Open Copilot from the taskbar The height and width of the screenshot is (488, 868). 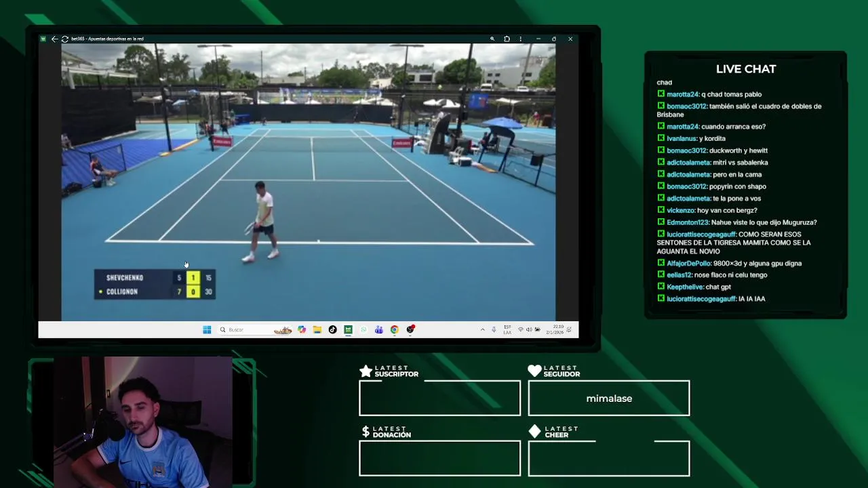(302, 329)
